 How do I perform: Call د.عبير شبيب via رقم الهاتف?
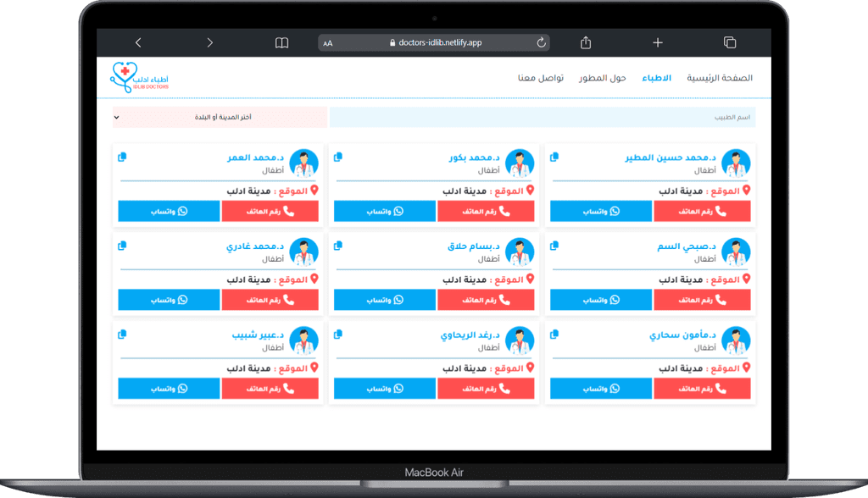(270, 389)
